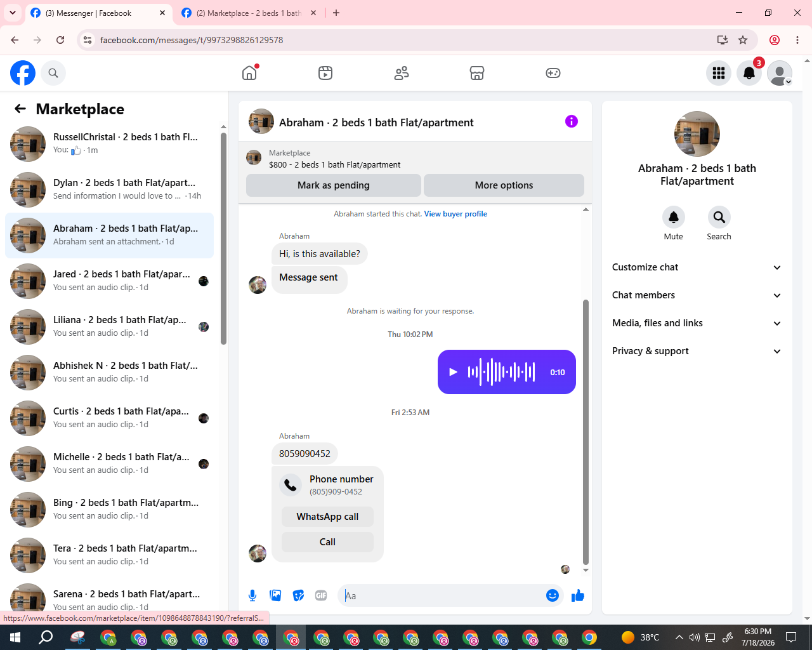Open Dylan's conversation
The height and width of the screenshot is (650, 812).
pos(109,190)
